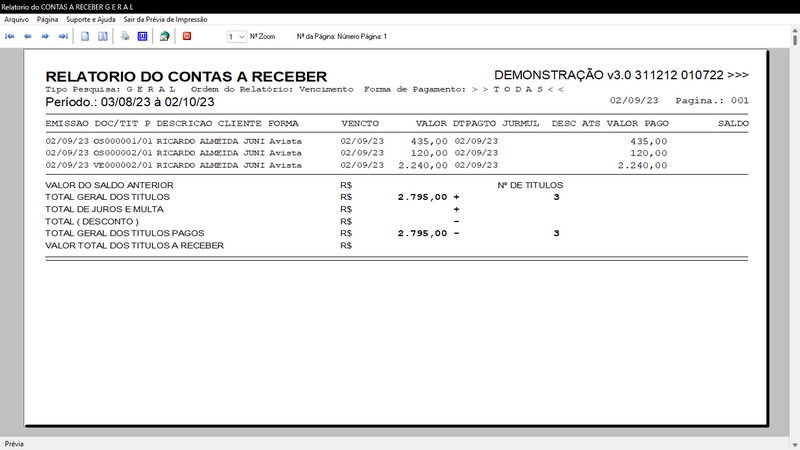Image resolution: width=800 pixels, height=450 pixels.
Task: Open the Arquivo menu
Action: click(x=17, y=19)
